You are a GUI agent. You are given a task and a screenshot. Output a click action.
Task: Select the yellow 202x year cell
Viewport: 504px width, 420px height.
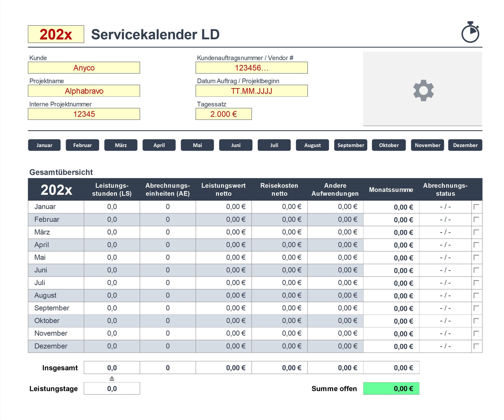pyautogui.click(x=56, y=34)
